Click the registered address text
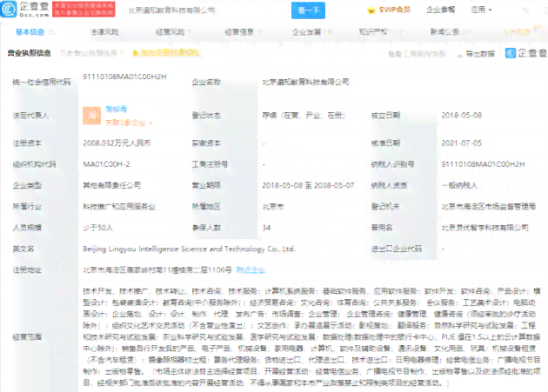Image resolution: width=548 pixels, height=392 pixels. 157,270
